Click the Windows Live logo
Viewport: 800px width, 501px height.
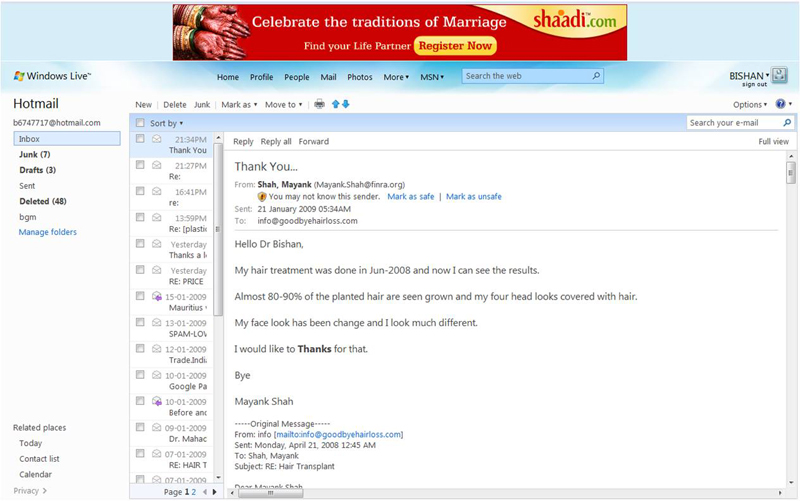52,76
